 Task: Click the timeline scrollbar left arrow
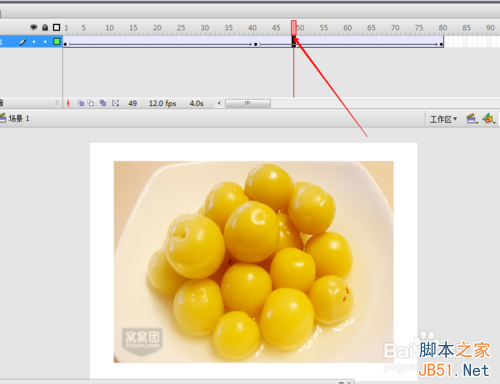219,103
